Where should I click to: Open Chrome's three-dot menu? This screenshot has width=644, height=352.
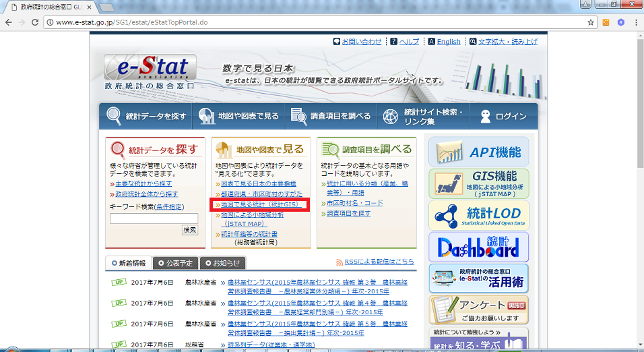[x=636, y=22]
